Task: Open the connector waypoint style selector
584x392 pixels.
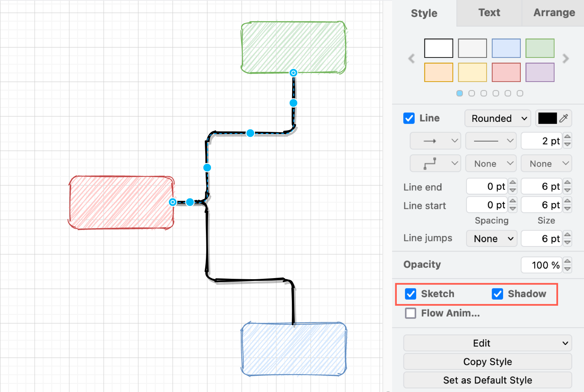Action: 435,163
